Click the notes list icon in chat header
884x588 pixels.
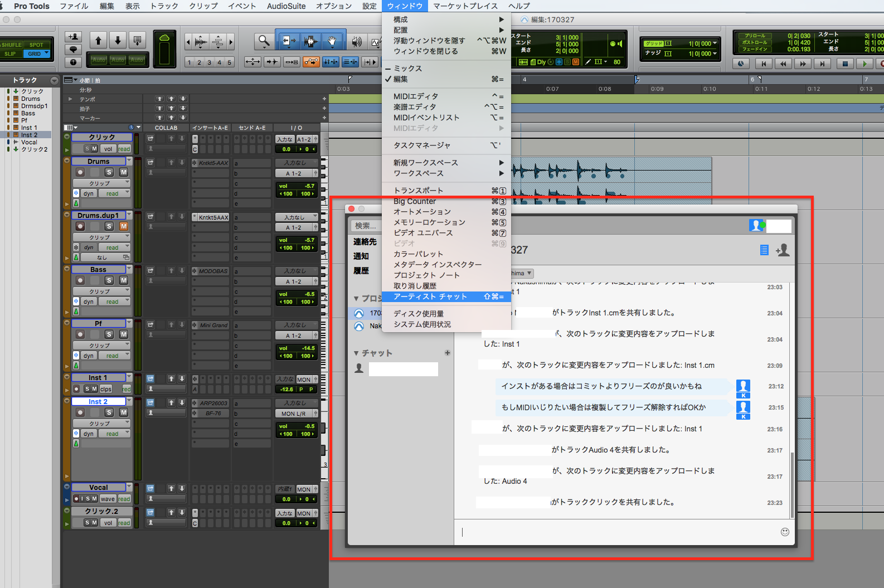click(x=764, y=250)
